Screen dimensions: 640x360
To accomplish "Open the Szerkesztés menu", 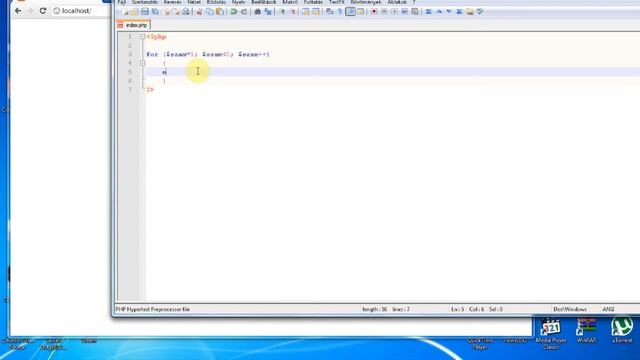I will click(x=144, y=2).
